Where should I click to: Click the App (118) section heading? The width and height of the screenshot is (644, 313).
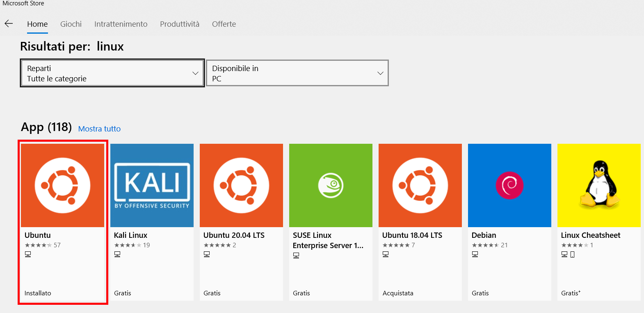point(46,127)
